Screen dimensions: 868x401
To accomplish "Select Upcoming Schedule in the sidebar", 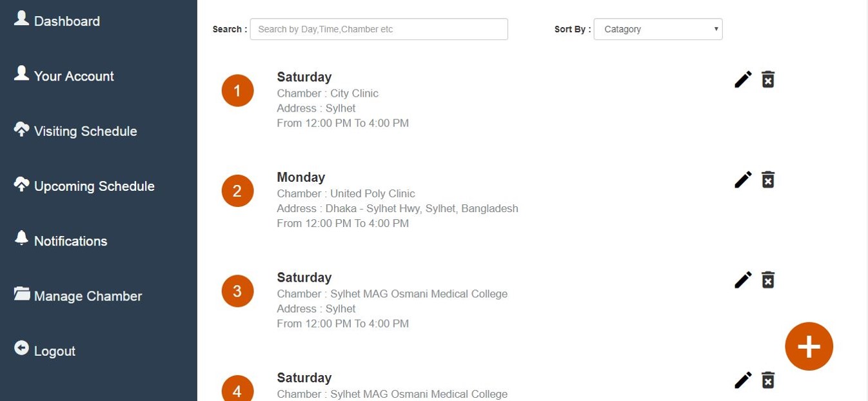I will point(94,186).
